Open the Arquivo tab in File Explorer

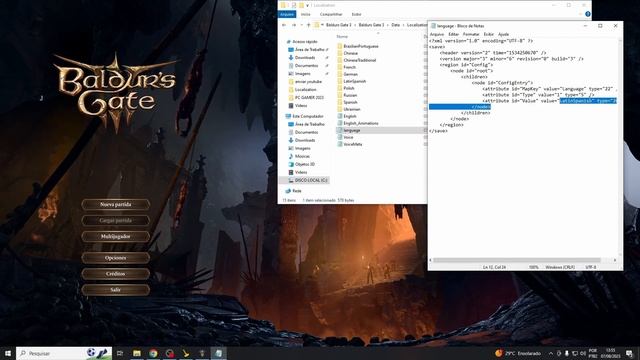287,14
